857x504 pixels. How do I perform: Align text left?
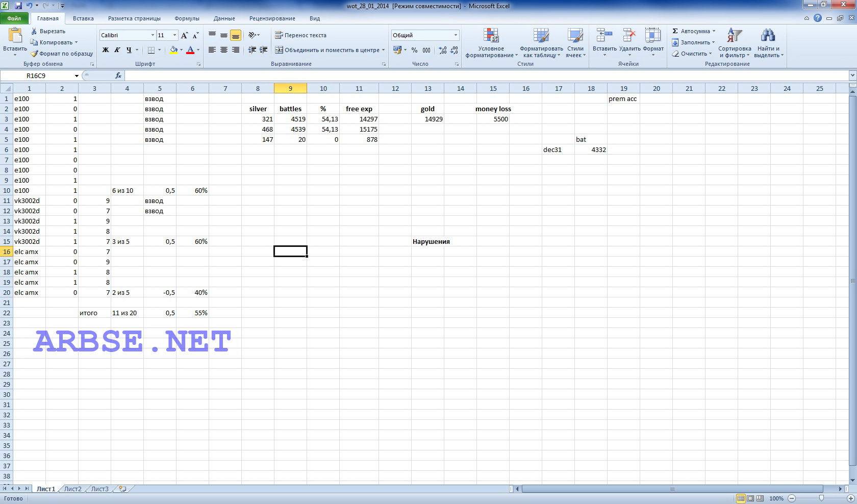(x=212, y=50)
